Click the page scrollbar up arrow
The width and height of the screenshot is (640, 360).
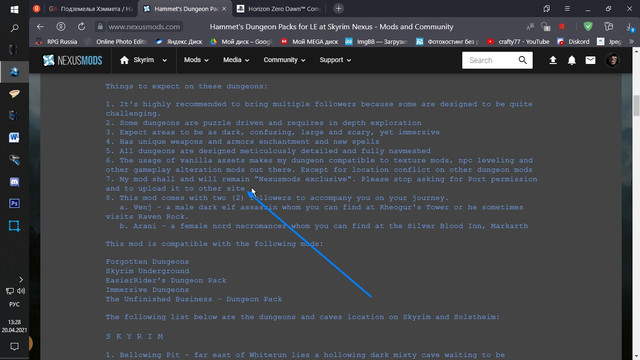point(636,51)
